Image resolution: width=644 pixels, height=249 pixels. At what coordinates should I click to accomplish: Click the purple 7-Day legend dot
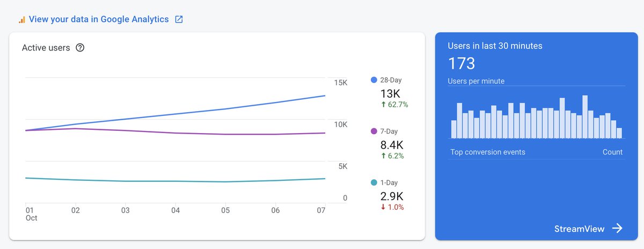[x=374, y=131]
